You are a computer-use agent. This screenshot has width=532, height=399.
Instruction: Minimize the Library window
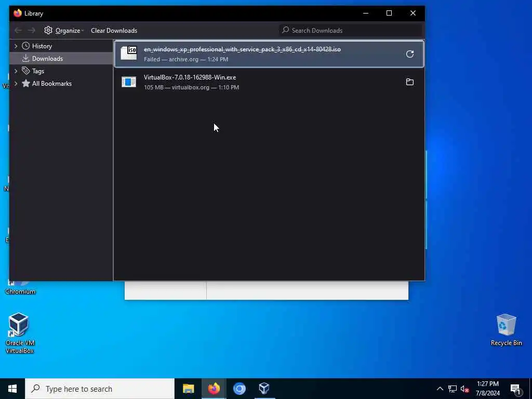[365, 13]
